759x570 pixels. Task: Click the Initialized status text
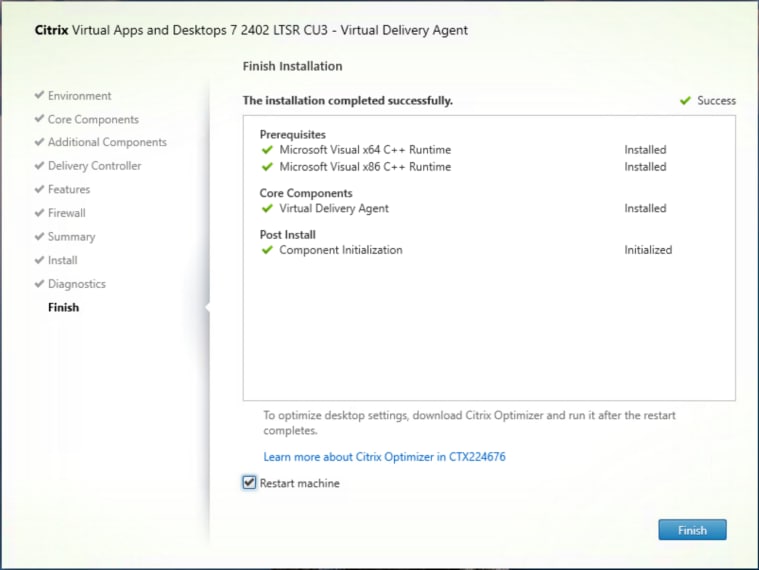[x=648, y=250]
